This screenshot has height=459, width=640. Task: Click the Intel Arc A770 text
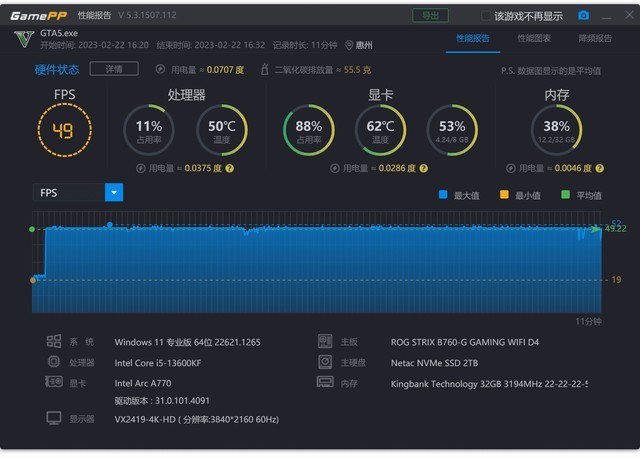coord(143,383)
